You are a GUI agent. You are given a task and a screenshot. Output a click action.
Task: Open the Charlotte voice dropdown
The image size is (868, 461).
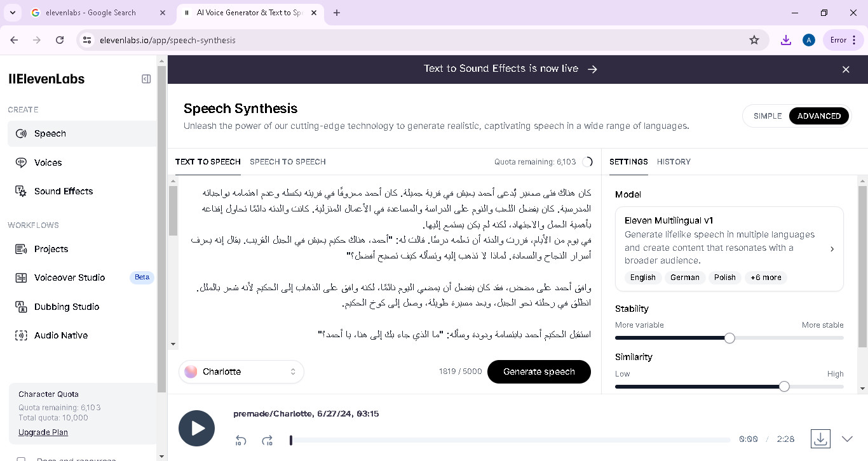pyautogui.click(x=241, y=371)
